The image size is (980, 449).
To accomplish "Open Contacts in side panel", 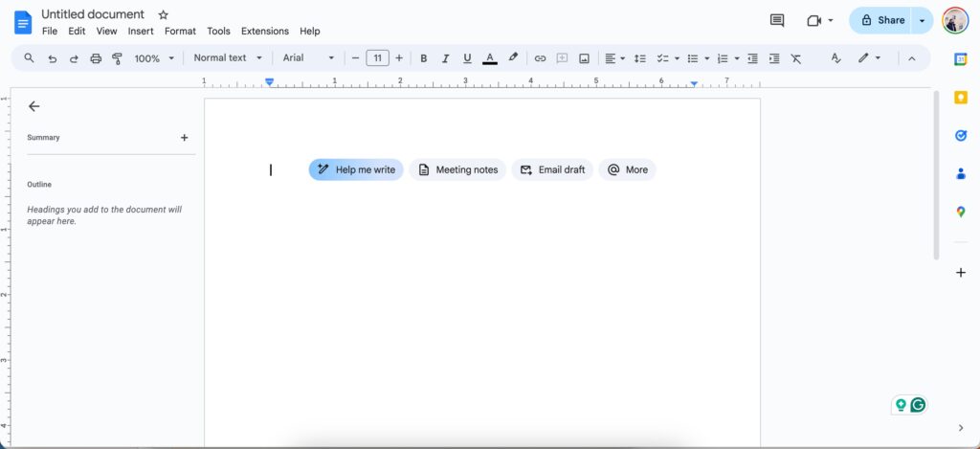I will tap(961, 174).
